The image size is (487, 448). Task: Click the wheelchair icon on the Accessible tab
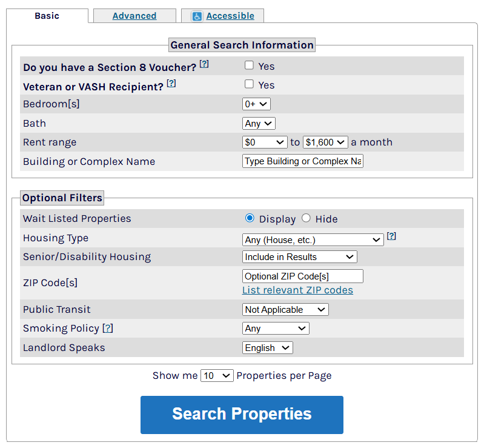click(x=196, y=16)
